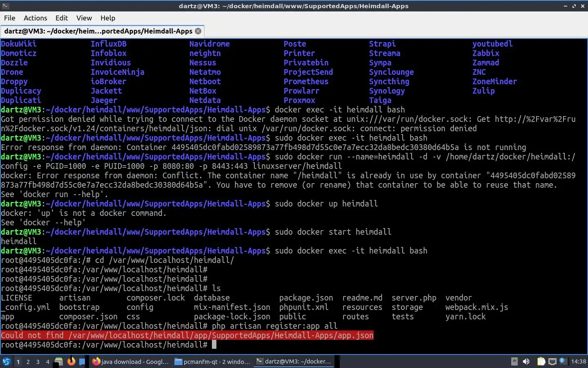Click the 'Taiga' directory name
The width and height of the screenshot is (588, 368).
pyautogui.click(x=380, y=100)
